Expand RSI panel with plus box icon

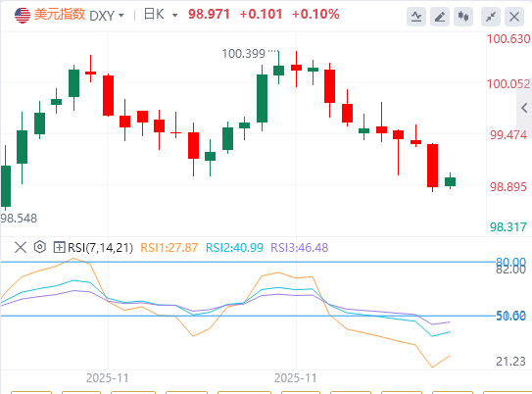click(59, 247)
